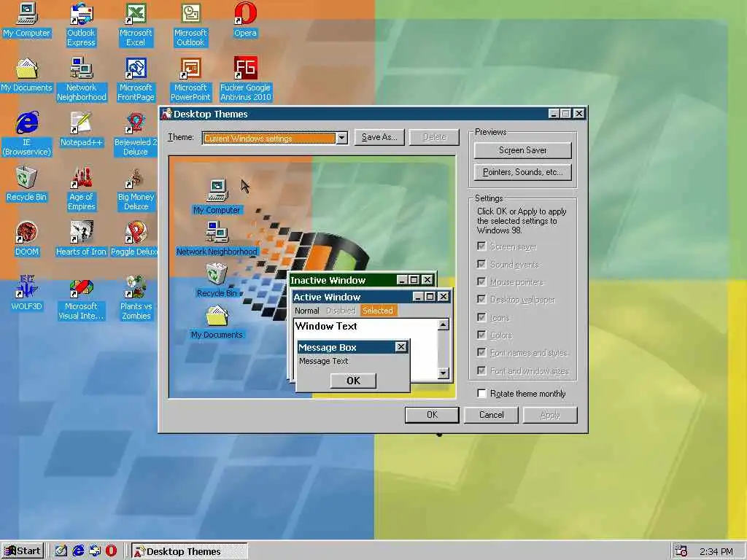Toggle Font and window sizes checkbox
Image resolution: width=747 pixels, height=560 pixels.
[x=481, y=370]
